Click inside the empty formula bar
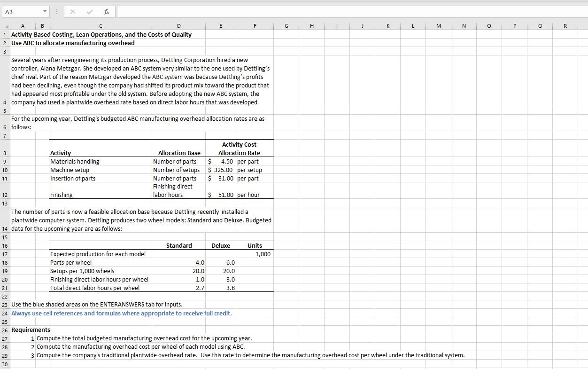 (235, 11)
